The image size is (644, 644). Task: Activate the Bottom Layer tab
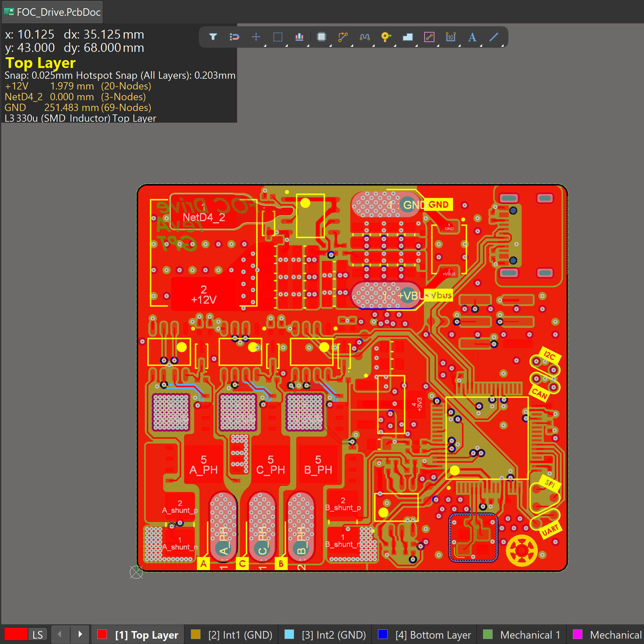[x=433, y=635]
